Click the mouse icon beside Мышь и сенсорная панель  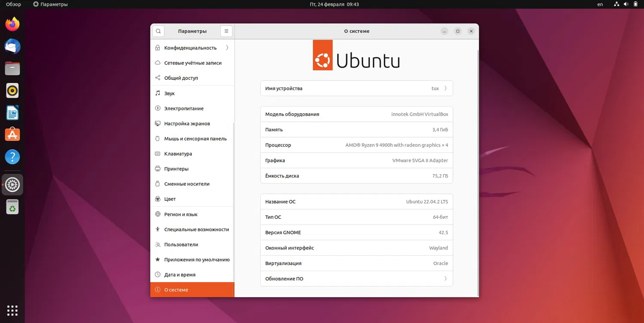[x=158, y=139]
